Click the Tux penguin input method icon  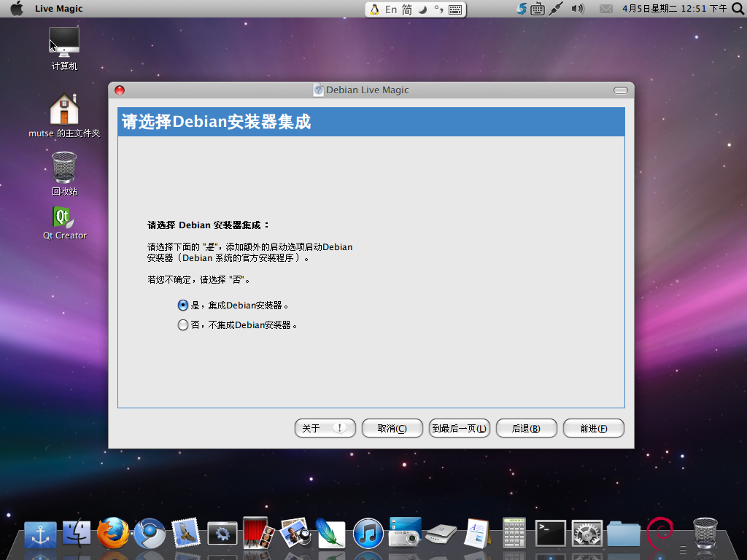[x=375, y=9]
